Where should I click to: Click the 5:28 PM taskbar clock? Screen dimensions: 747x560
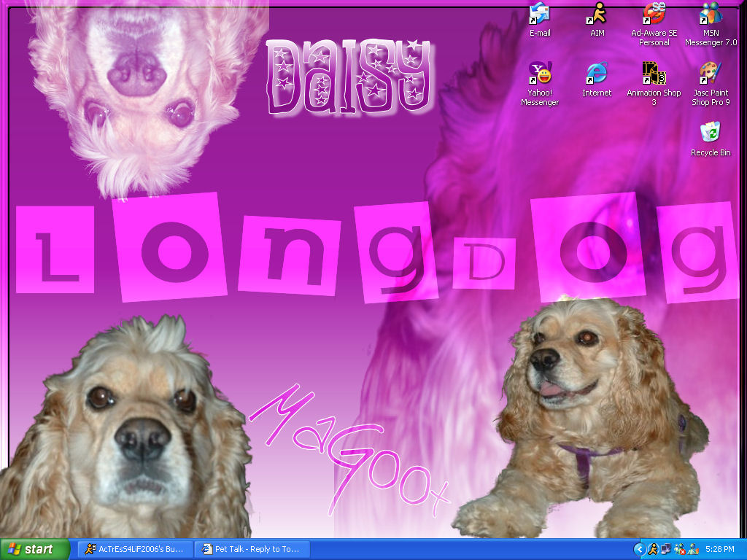pos(720,550)
